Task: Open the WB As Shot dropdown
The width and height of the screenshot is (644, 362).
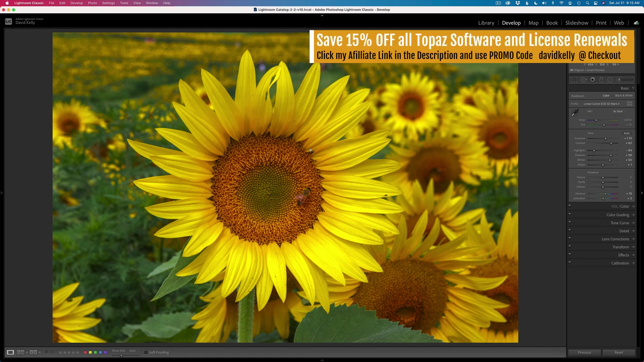Action: tap(619, 111)
